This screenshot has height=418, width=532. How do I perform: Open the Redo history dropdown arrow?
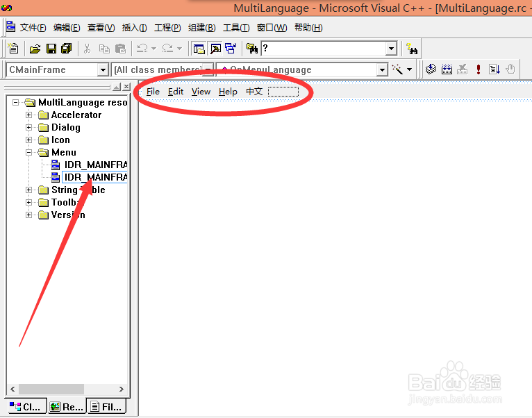[179, 49]
